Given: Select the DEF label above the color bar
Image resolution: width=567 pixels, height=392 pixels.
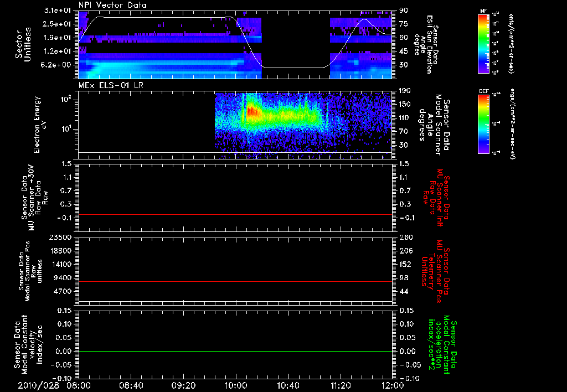Looking at the screenshot, I should tap(483, 91).
